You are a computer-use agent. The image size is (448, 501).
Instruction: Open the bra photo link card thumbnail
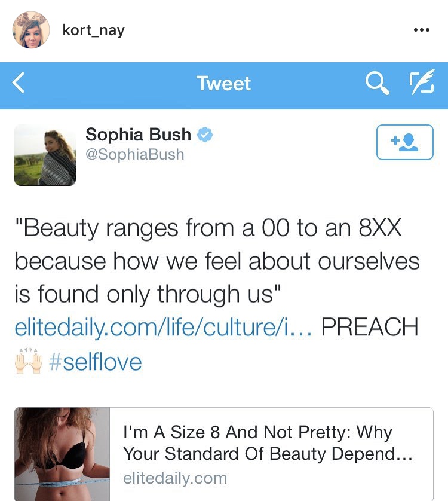62,454
